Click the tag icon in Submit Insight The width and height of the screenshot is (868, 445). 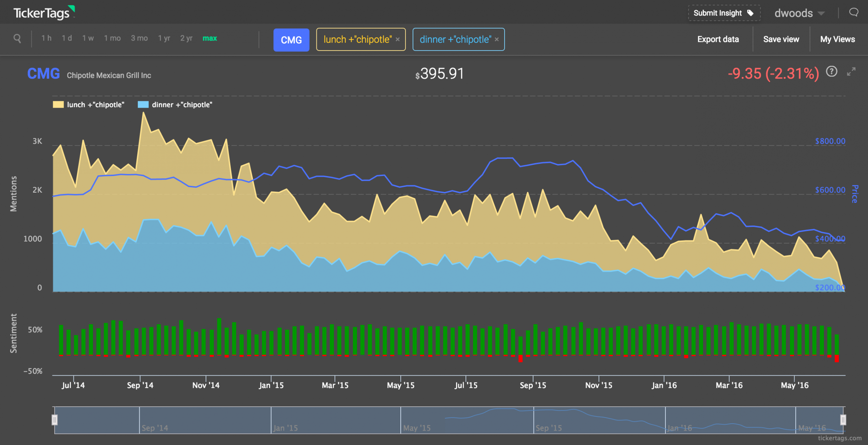point(750,13)
